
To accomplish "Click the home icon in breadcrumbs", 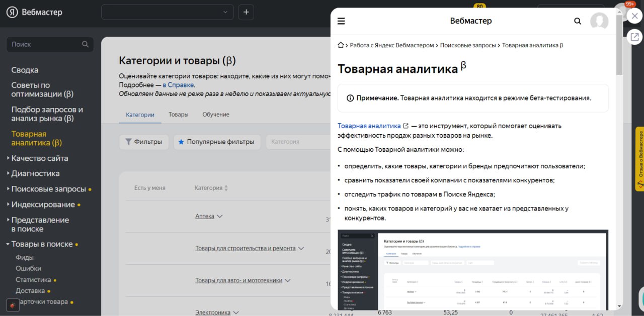I will [x=341, y=45].
